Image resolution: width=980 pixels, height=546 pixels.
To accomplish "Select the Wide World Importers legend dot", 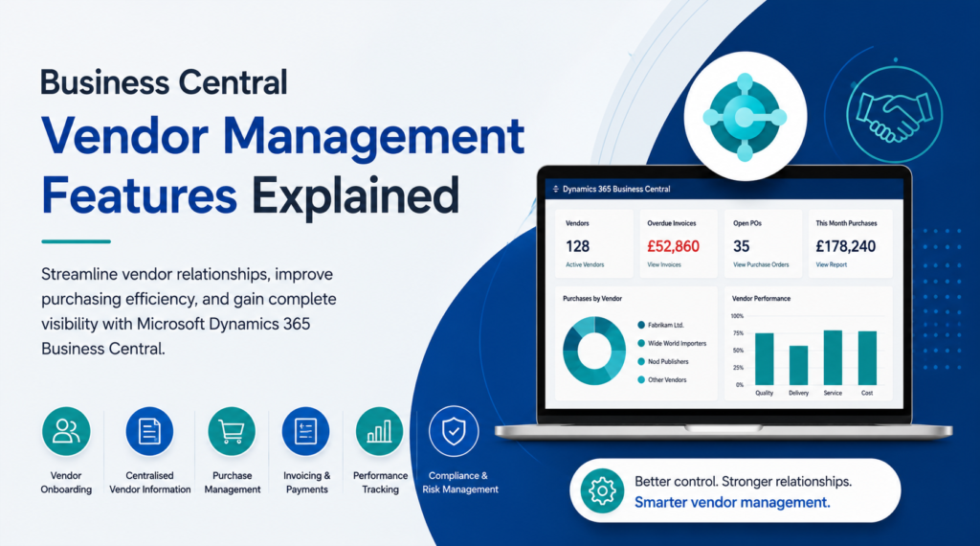I will [641, 343].
